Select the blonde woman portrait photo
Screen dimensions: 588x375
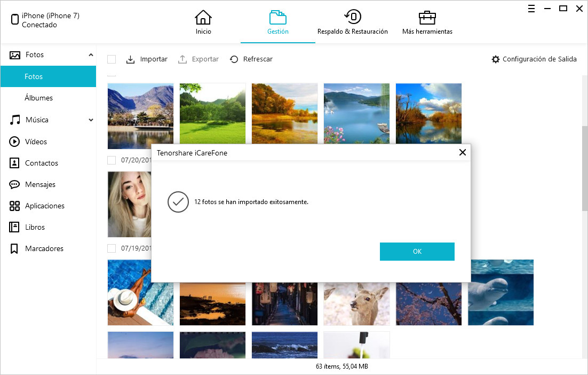[129, 204]
